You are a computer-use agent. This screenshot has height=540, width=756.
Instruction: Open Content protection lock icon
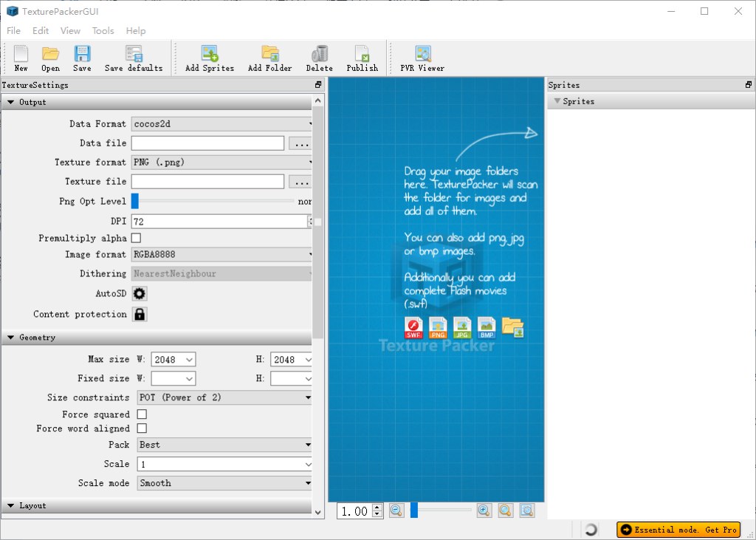click(140, 314)
